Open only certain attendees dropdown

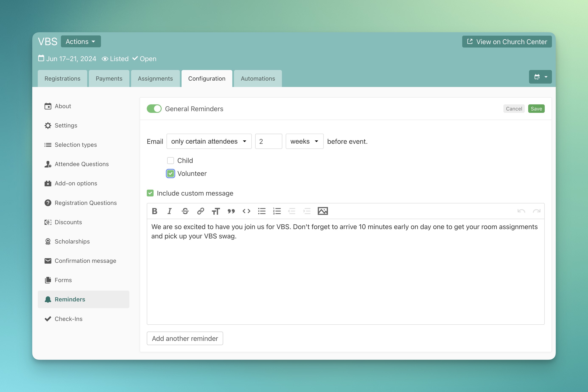(x=209, y=141)
